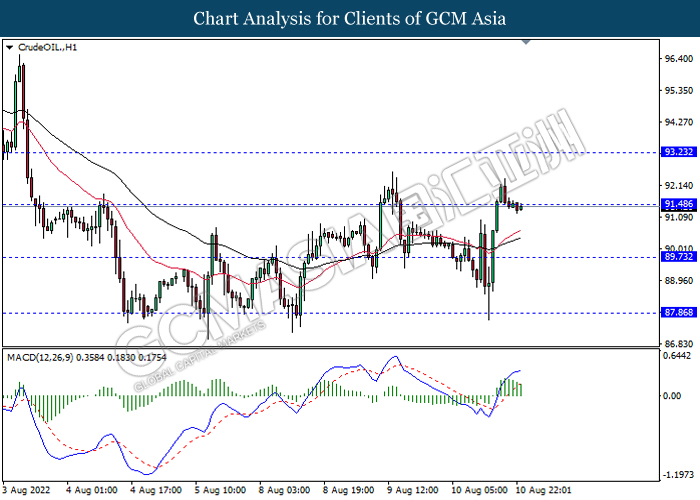Click the 8 Aug 03:00 time label

coord(285,490)
